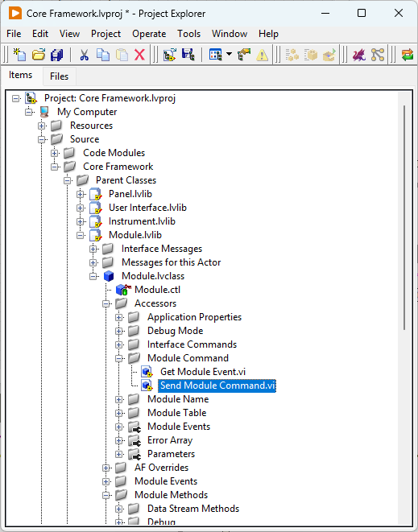Collapse the Module Command folder
The height and width of the screenshot is (532, 418).
pyautogui.click(x=119, y=358)
